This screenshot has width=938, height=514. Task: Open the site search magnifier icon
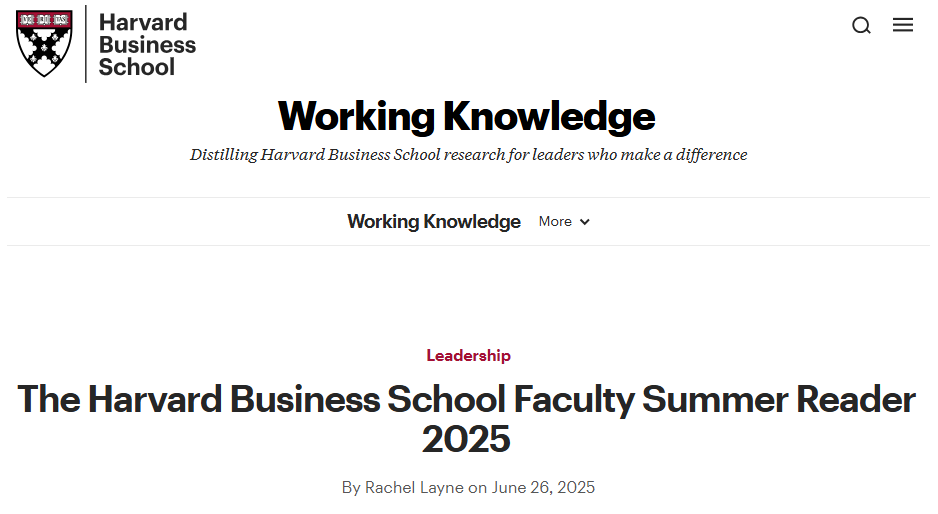(861, 25)
